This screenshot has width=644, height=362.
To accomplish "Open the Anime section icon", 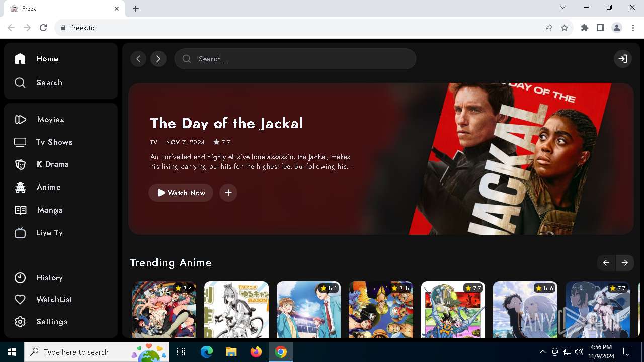I will (20, 187).
